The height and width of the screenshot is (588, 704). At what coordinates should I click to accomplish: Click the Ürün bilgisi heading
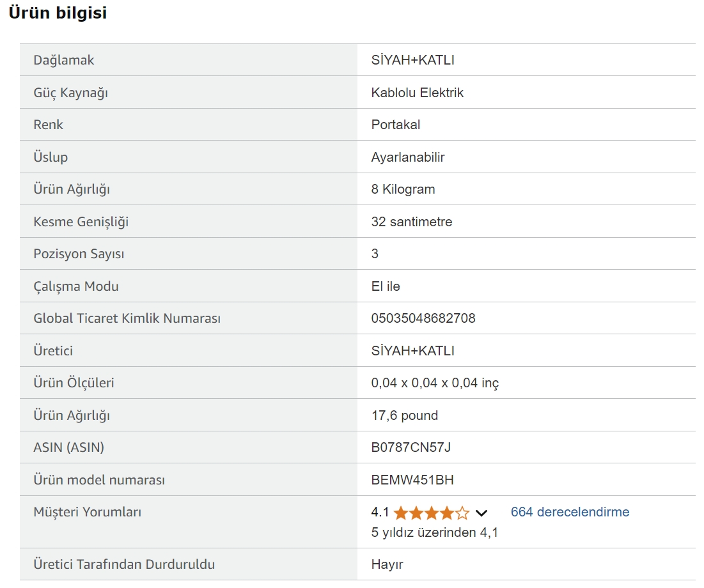(x=58, y=13)
